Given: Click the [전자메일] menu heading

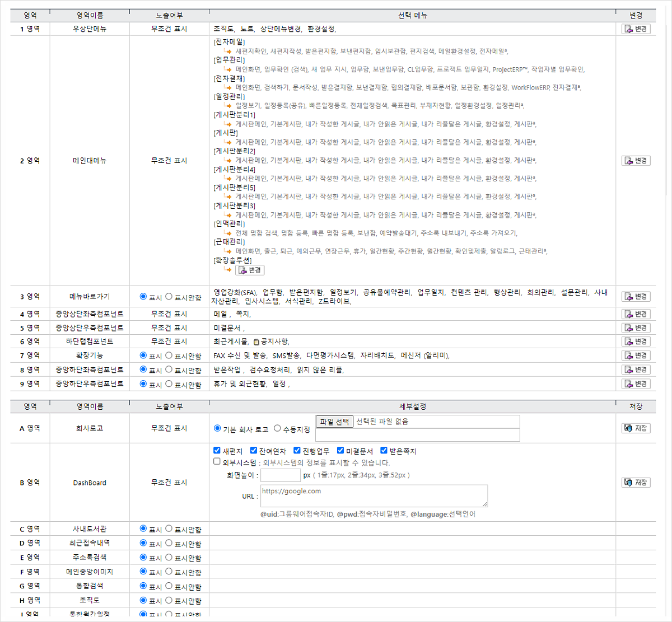Looking at the screenshot, I should [229, 42].
